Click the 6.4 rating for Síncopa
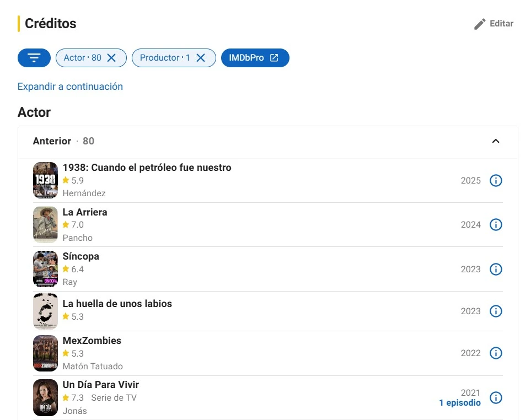Image resolution: width=531 pixels, height=420 pixels. (x=73, y=270)
